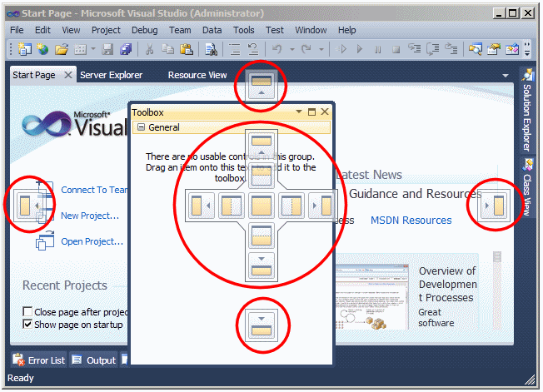The height and width of the screenshot is (392, 543).
Task: Click the Open Project... link
Action: (92, 241)
